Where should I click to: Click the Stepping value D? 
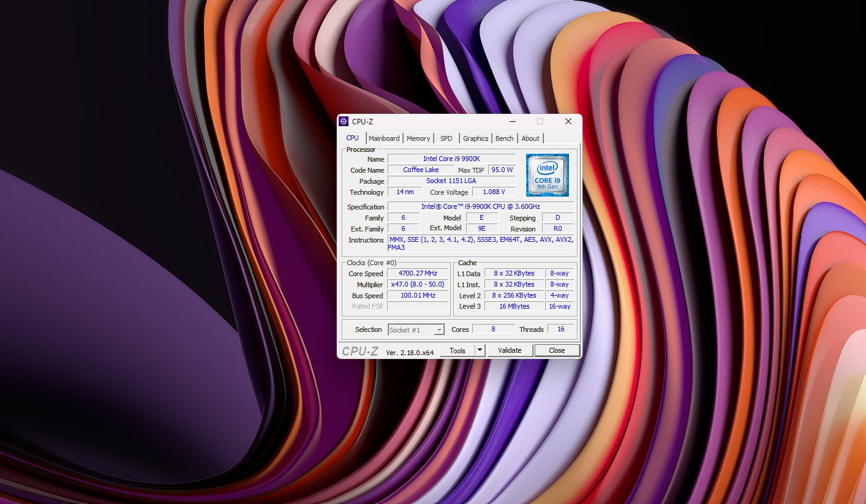coord(558,217)
